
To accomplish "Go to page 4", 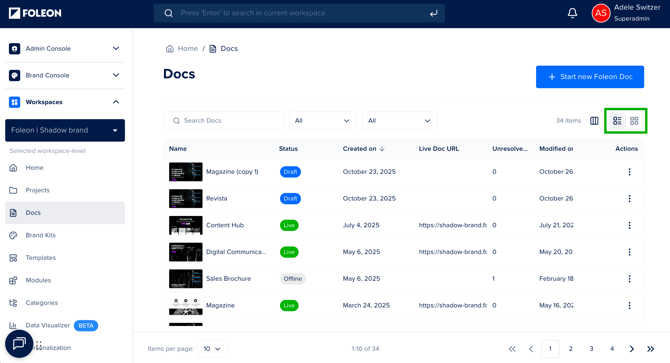I will click(612, 349).
